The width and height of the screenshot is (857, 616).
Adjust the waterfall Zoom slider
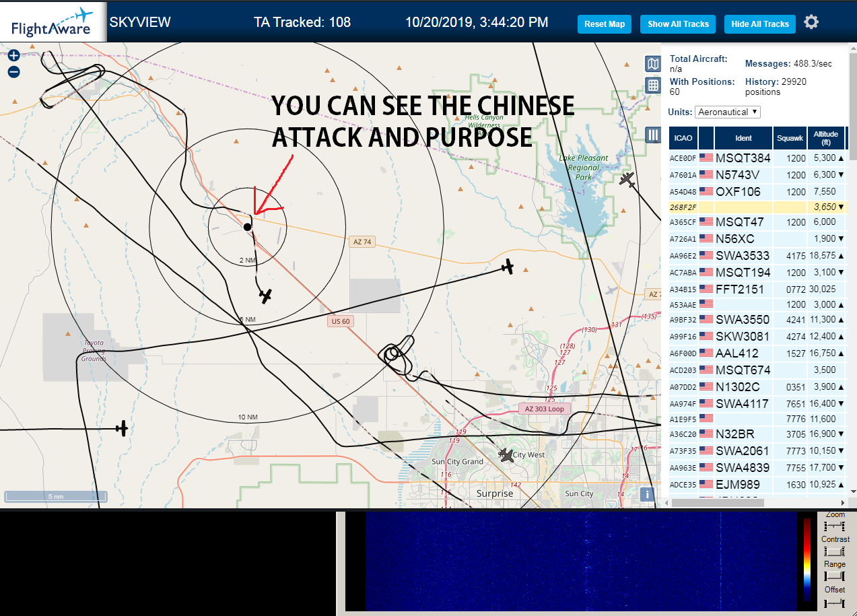835,526
